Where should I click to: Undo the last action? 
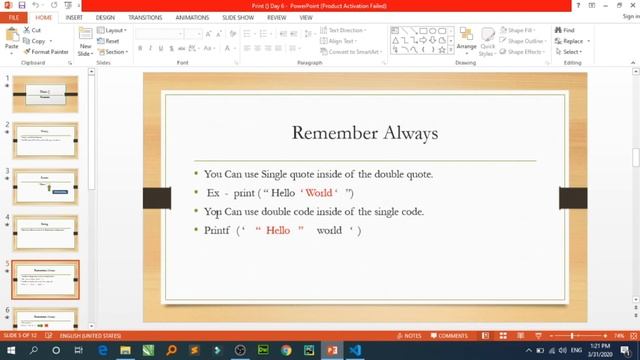[36, 5]
